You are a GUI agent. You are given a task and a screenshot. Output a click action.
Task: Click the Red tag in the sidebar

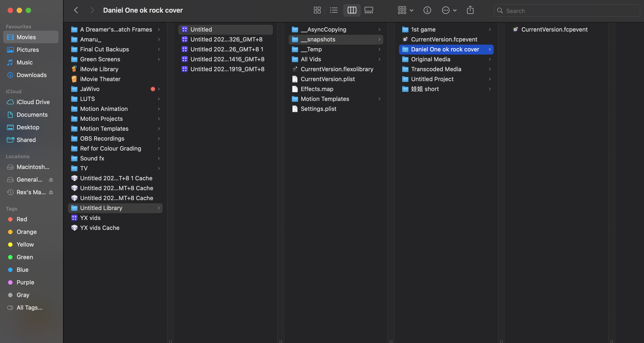click(22, 219)
